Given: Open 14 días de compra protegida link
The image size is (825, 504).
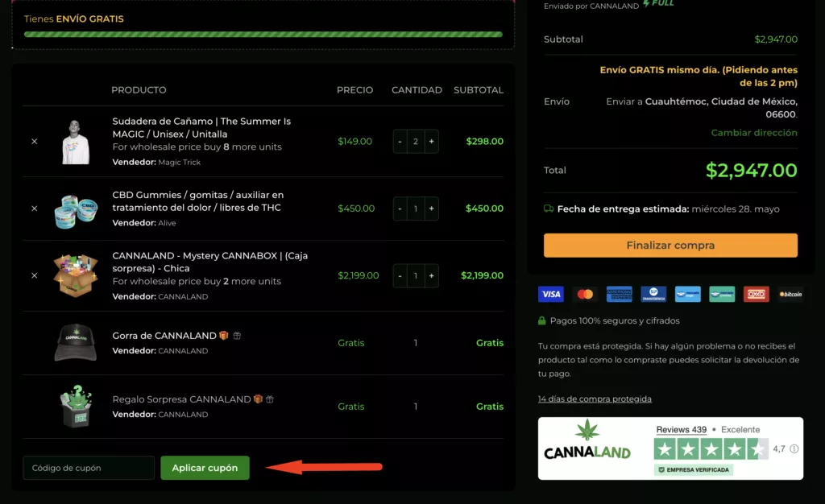Looking at the screenshot, I should point(595,399).
